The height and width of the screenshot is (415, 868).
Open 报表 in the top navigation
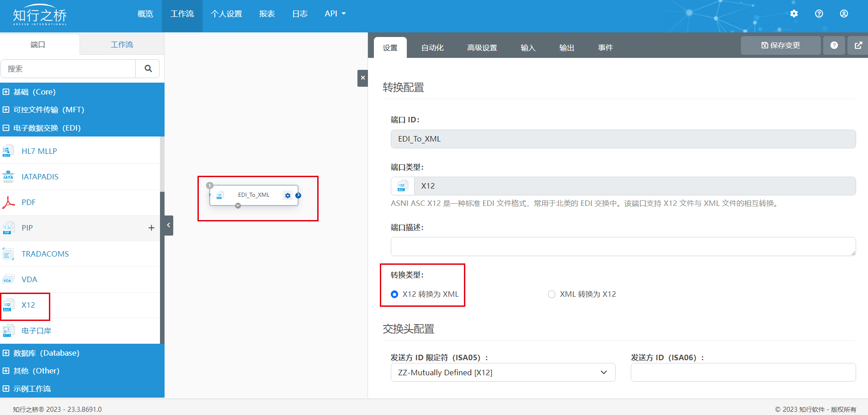coord(267,14)
